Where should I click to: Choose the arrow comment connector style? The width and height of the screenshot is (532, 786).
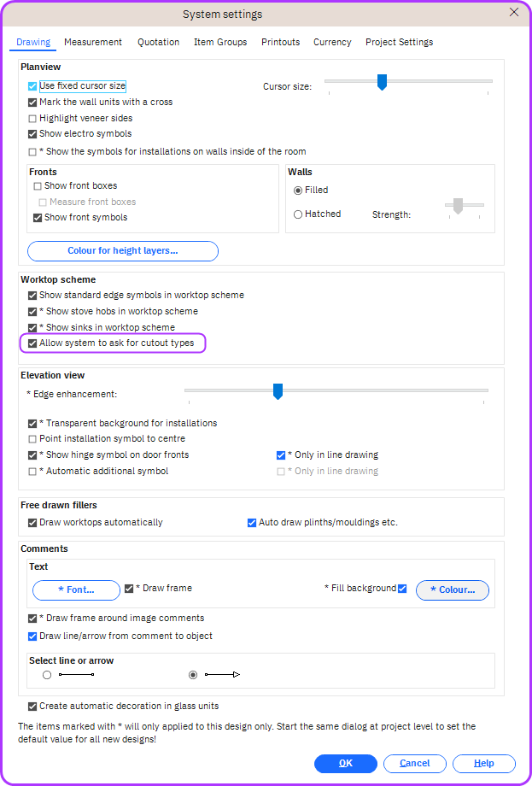click(193, 675)
